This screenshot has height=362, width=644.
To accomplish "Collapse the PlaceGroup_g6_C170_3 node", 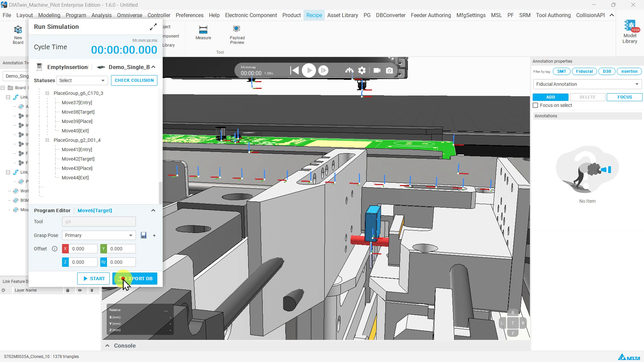I will tap(47, 93).
